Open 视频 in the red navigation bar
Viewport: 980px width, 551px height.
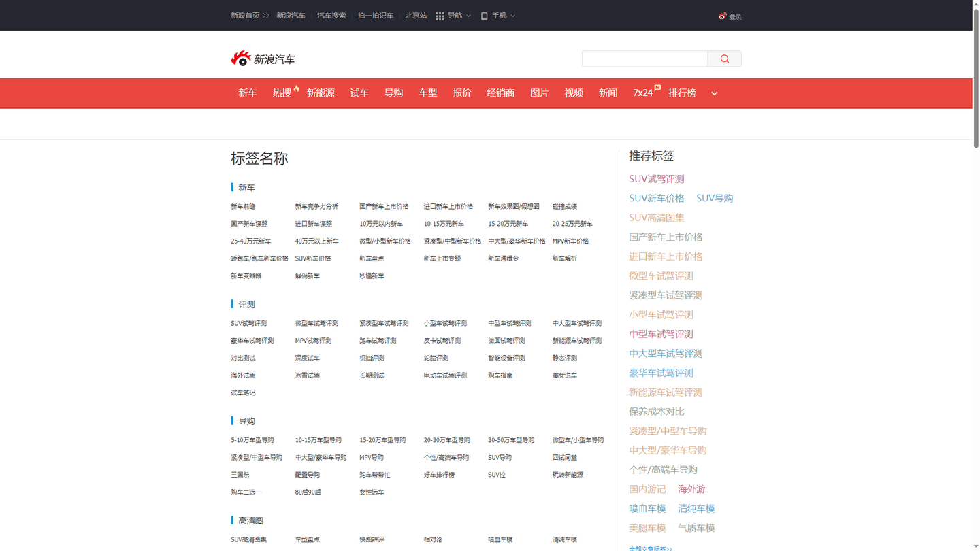(574, 93)
